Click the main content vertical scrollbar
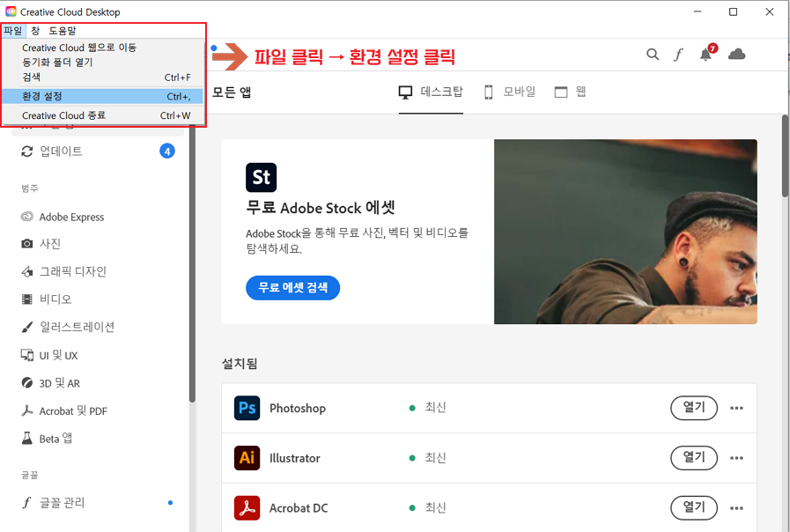Screen dimensions: 790x532 [x=785, y=156]
